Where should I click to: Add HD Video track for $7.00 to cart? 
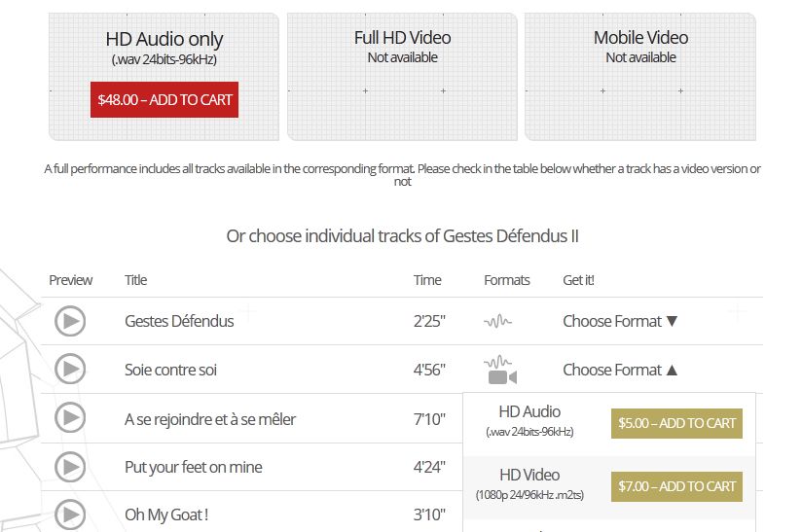click(x=676, y=486)
